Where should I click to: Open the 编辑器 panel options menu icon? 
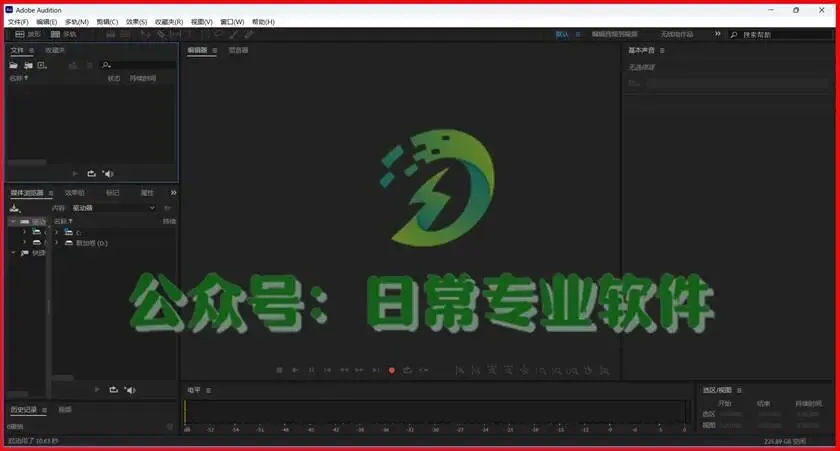pyautogui.click(x=214, y=50)
